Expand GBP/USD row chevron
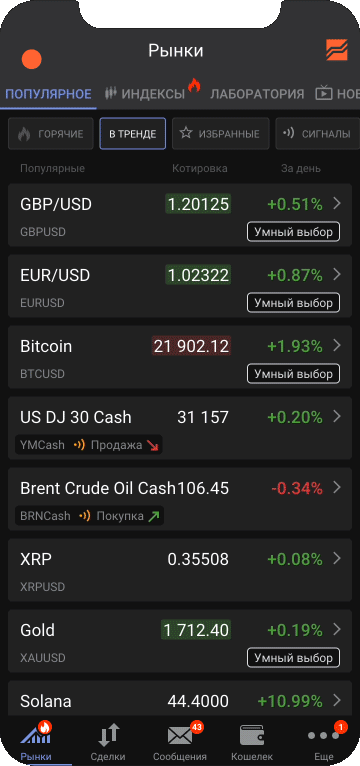 coord(336,204)
